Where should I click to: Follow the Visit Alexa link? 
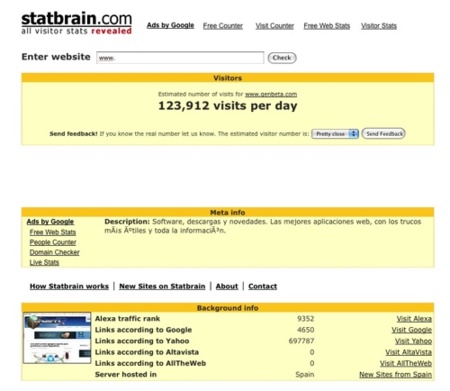click(x=414, y=319)
